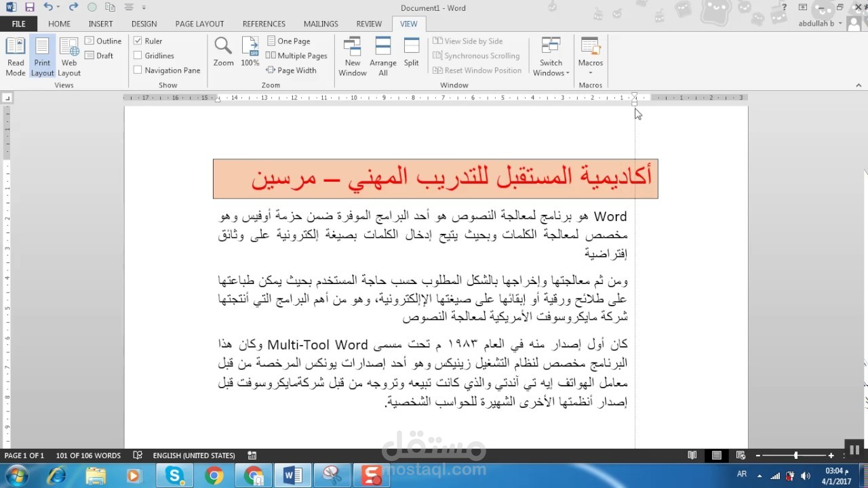Image resolution: width=868 pixels, height=488 pixels.
Task: Enable the Gridlines checkbox
Action: click(x=138, y=56)
